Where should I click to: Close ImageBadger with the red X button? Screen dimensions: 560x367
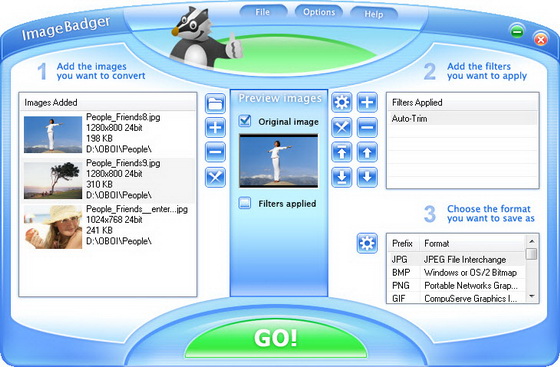[541, 39]
